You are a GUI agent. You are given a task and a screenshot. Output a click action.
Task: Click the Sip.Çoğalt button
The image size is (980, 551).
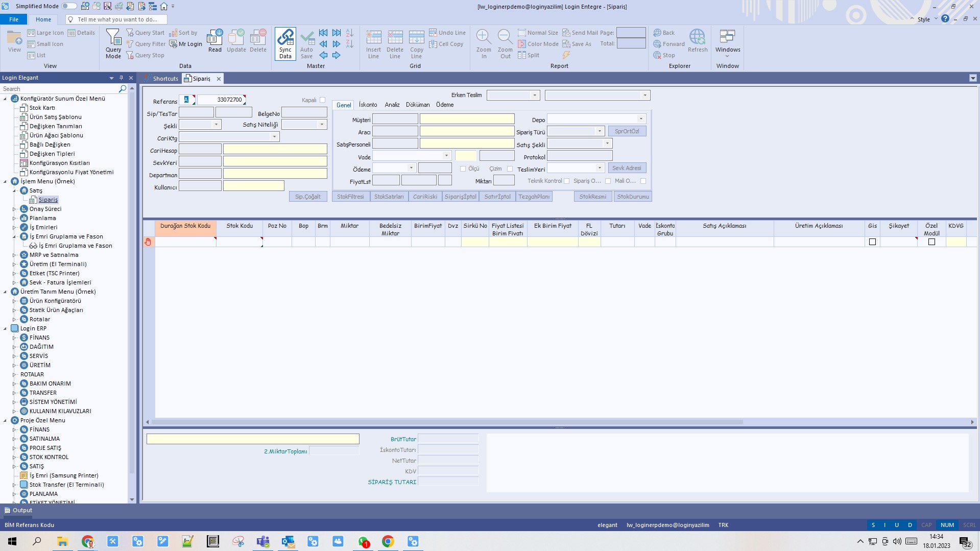click(x=307, y=196)
